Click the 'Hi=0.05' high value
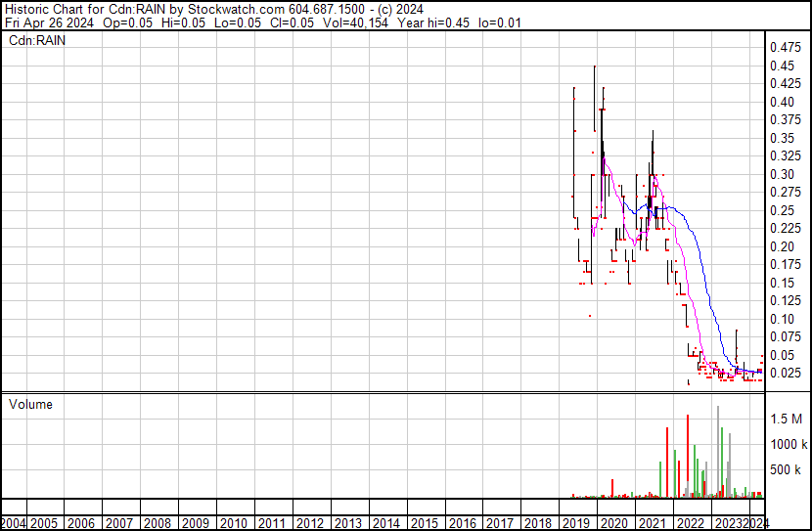Image resolution: width=812 pixels, height=531 pixels. 183,22
